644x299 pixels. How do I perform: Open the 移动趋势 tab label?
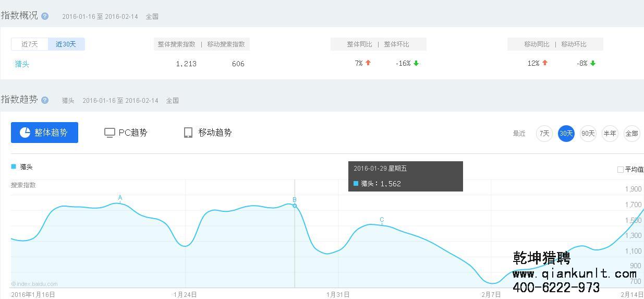215,133
